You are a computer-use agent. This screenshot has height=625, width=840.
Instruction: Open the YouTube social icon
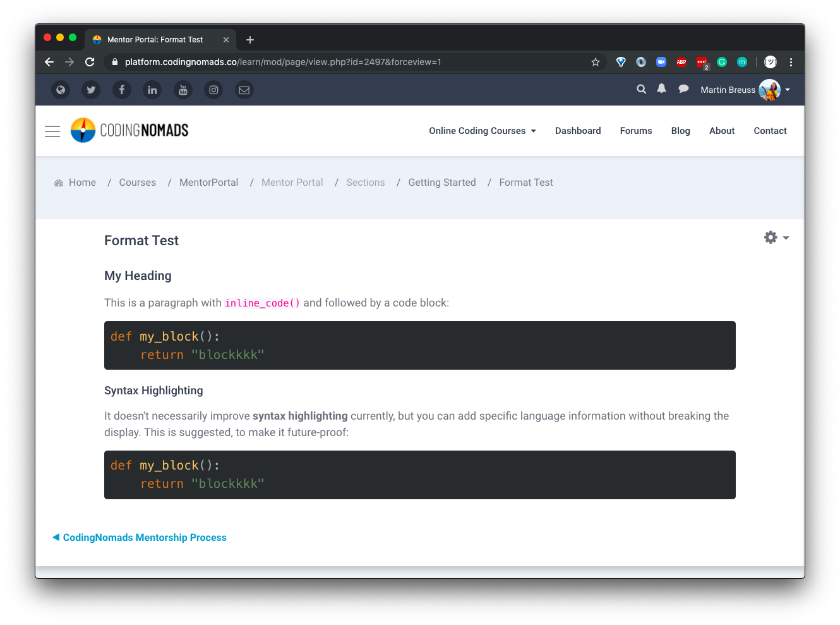(183, 90)
